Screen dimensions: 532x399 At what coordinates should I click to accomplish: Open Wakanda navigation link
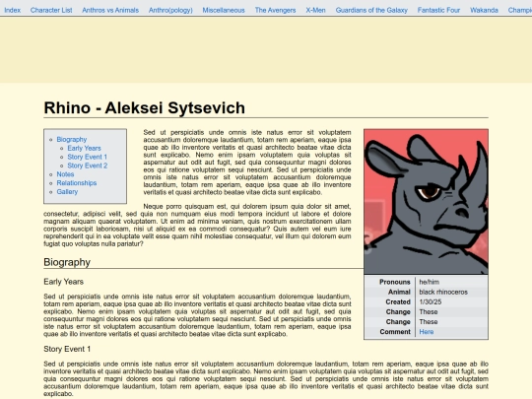(484, 10)
